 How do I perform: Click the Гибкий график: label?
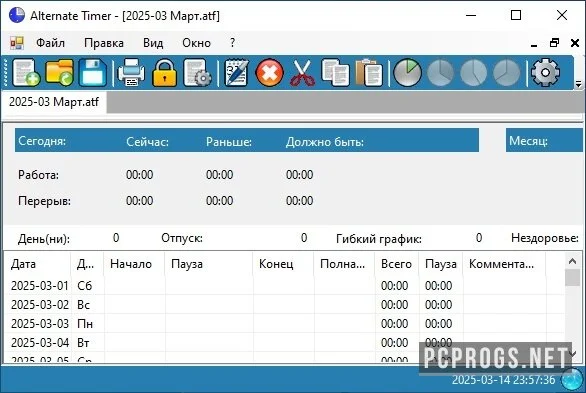click(x=379, y=239)
